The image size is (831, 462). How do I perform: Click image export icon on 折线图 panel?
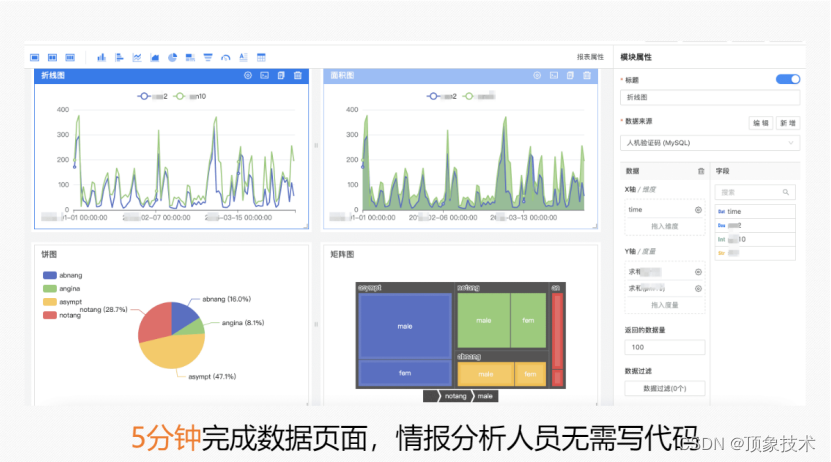264,76
